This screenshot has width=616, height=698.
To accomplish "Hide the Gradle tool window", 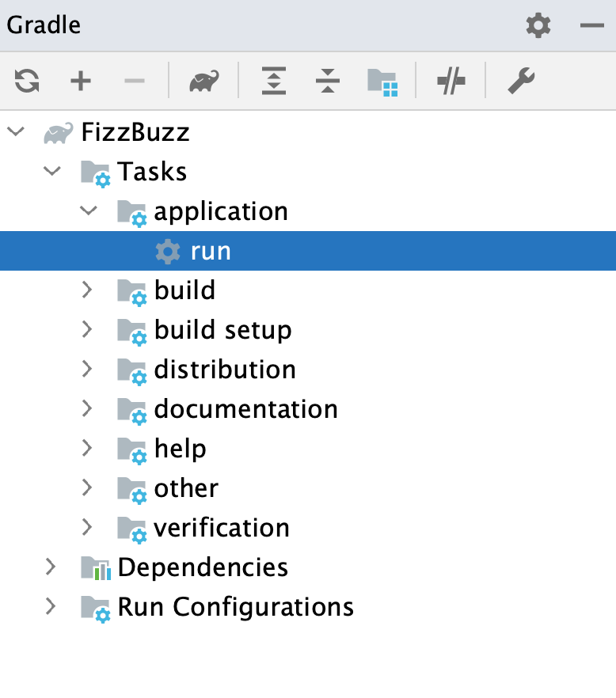I will click(x=592, y=25).
